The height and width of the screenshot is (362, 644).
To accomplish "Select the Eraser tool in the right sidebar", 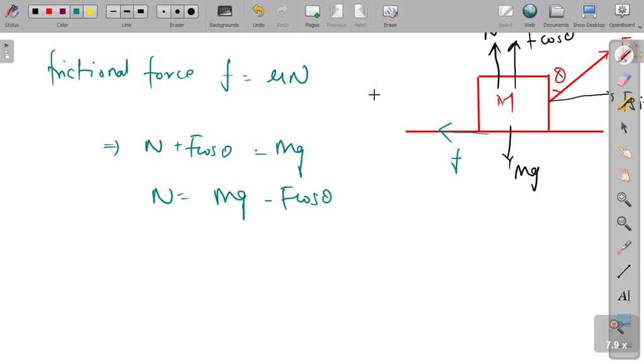I will point(623,80).
